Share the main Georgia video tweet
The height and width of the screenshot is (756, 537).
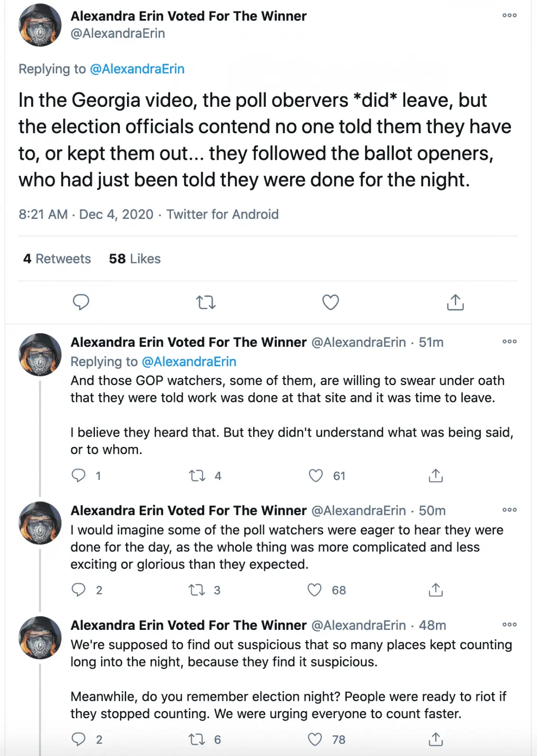click(455, 302)
